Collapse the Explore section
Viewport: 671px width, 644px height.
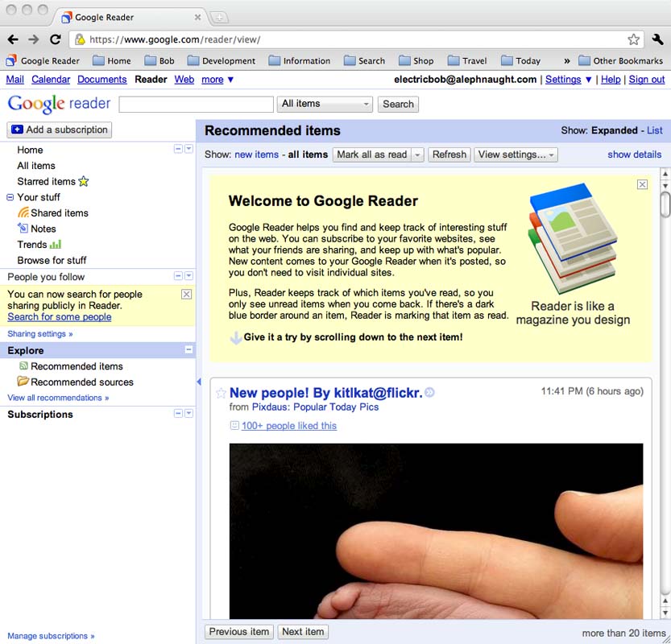188,350
